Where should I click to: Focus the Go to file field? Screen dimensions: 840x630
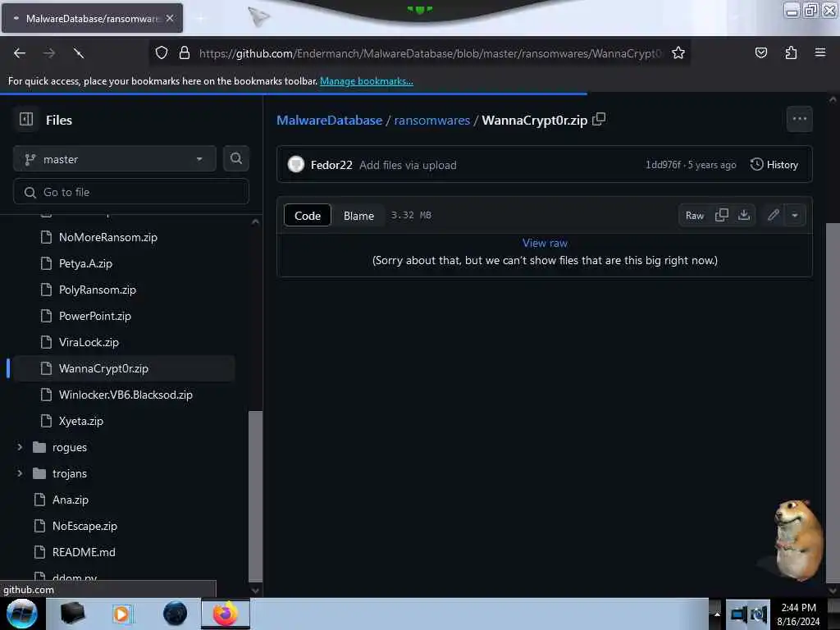(131, 192)
